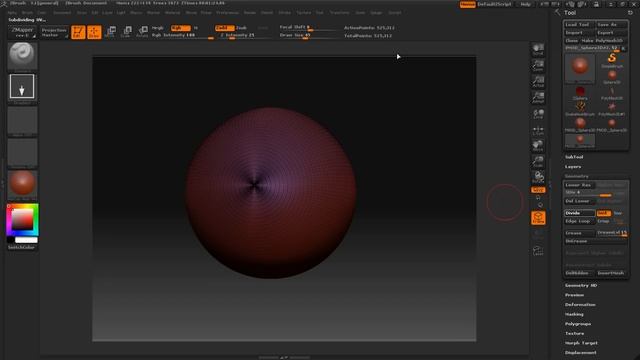Open the ZMapper plugin button

point(22,32)
